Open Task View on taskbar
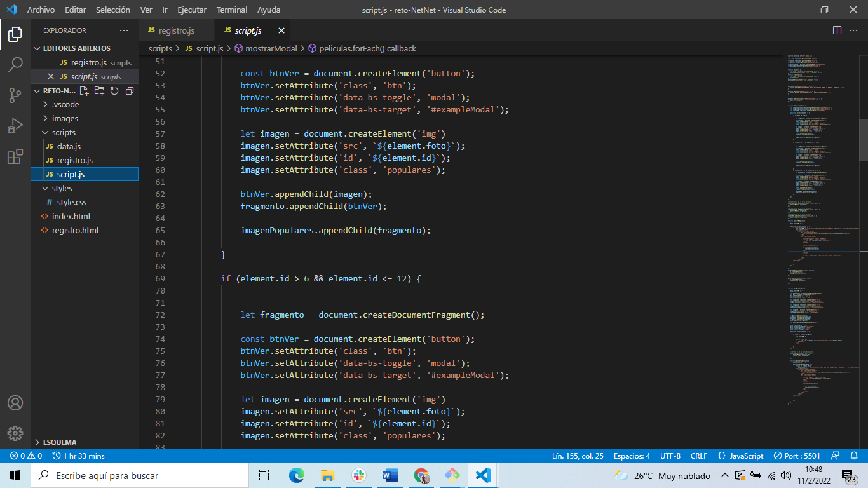 [x=264, y=475]
